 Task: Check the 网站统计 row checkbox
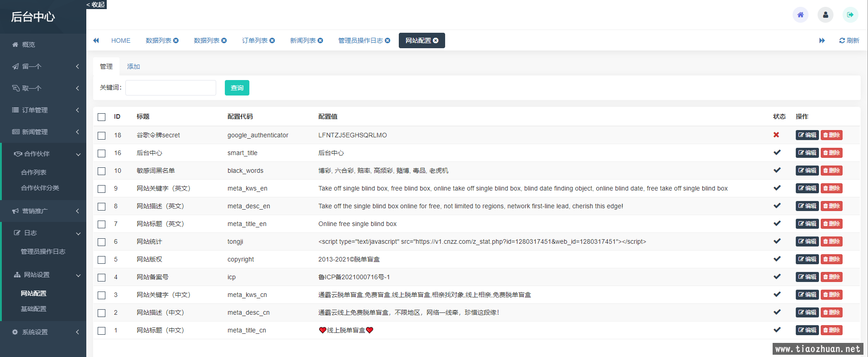click(102, 242)
